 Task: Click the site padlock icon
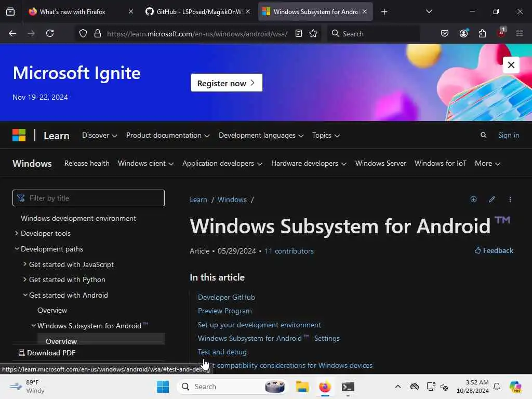[98, 33]
